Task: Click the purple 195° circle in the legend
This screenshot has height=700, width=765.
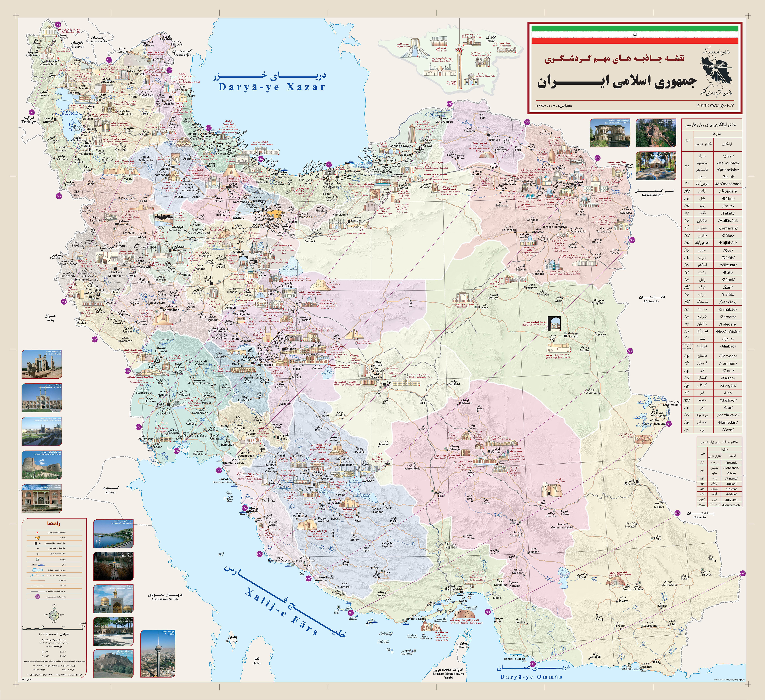Action: 38,597
